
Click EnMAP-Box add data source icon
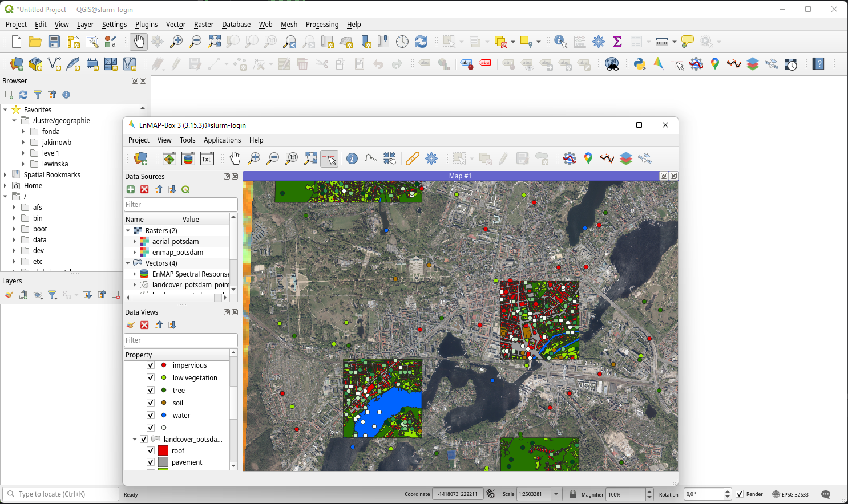click(140, 158)
